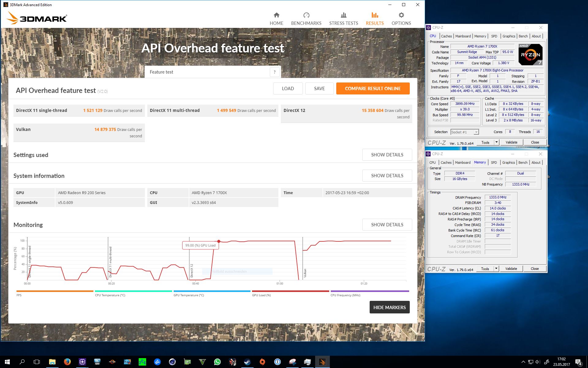588x368 pixels.
Task: Go to the Benchmarks gauge icon
Action: point(306,15)
